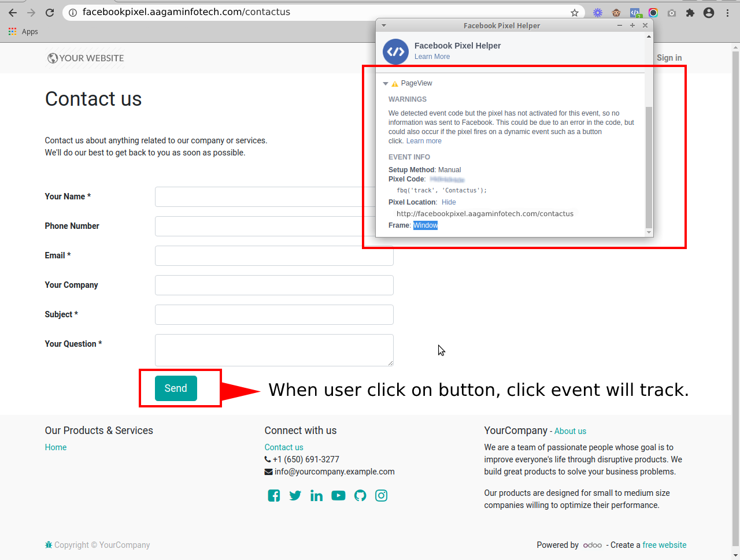The height and width of the screenshot is (560, 740).
Task: View site information icon in address bar
Action: click(73, 12)
